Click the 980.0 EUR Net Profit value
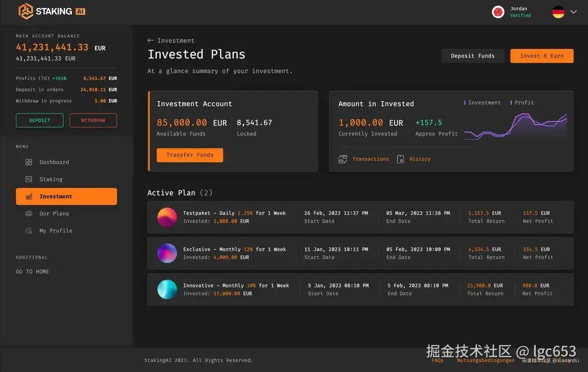Viewport: 588px width, 372px height. click(536, 285)
